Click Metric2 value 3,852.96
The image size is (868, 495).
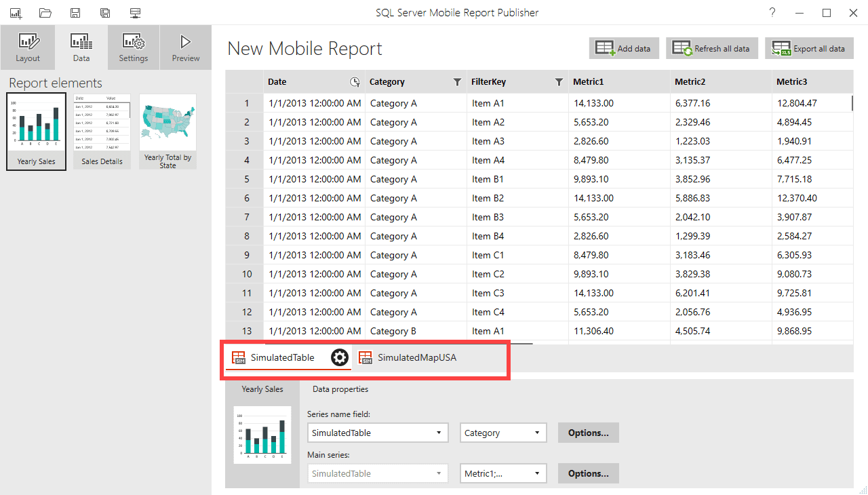pos(721,179)
